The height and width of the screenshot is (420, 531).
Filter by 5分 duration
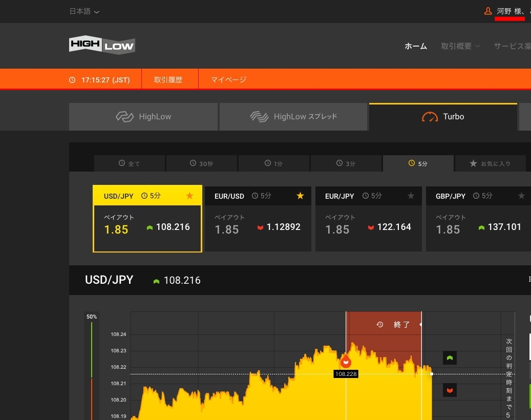418,163
